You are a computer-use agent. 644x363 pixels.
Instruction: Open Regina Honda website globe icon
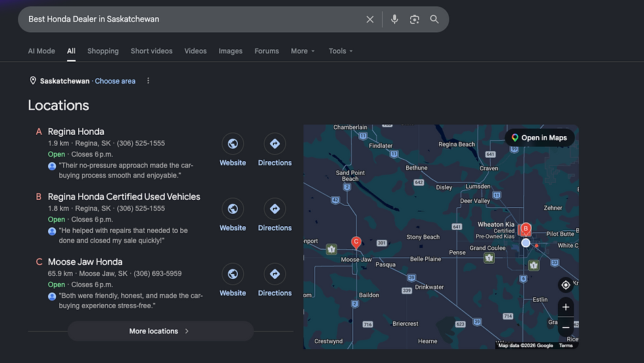[233, 143]
